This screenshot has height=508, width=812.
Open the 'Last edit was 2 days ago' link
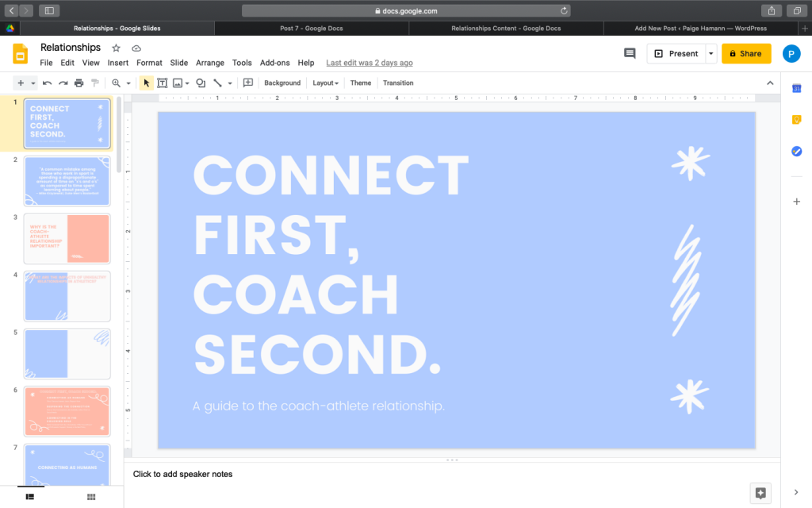[370, 63]
